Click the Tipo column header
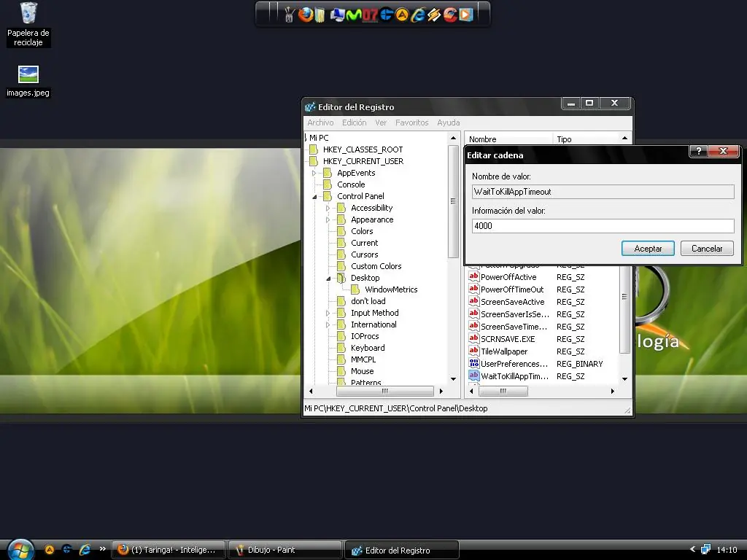747x560 pixels. pos(587,139)
